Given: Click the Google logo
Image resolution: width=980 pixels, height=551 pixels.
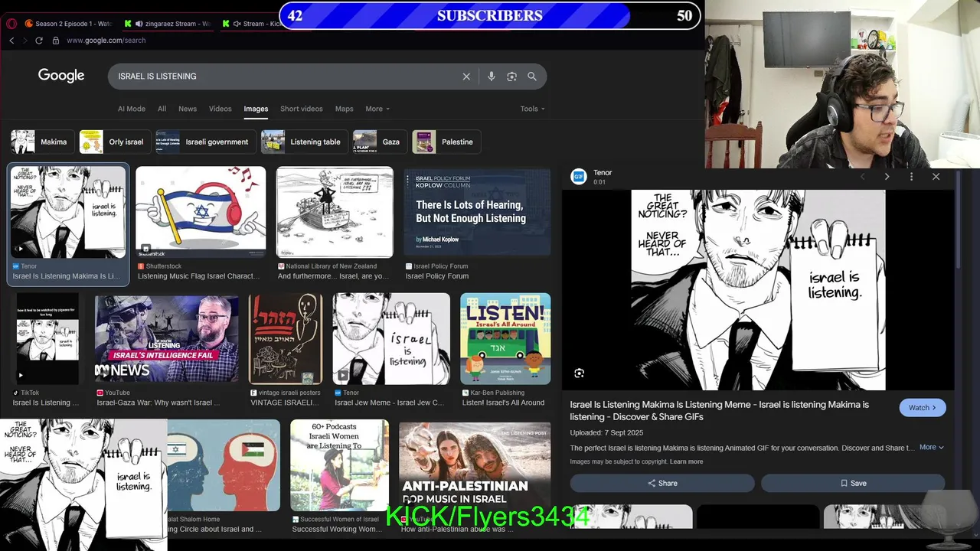Looking at the screenshot, I should pos(61,76).
